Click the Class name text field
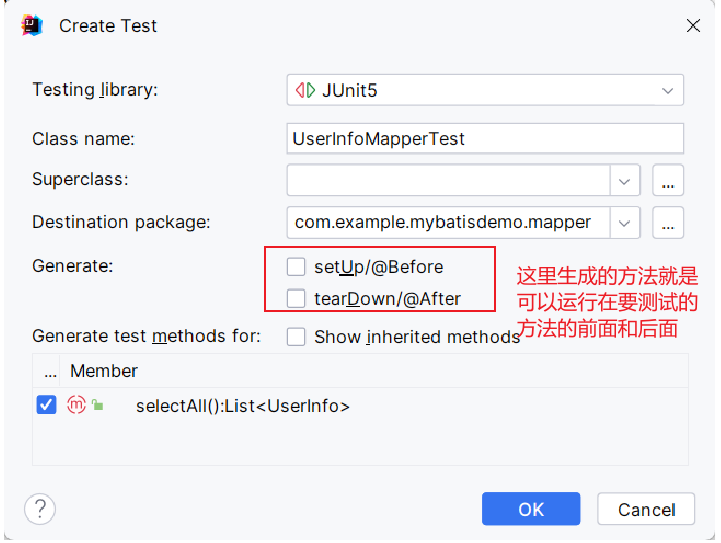Viewport: 721px width, 543px height. click(485, 139)
